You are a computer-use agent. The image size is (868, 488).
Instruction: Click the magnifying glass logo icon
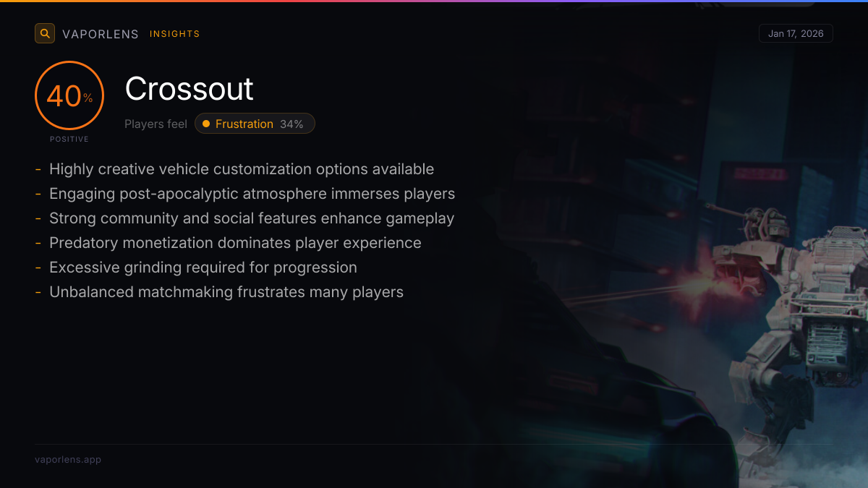[x=45, y=33]
